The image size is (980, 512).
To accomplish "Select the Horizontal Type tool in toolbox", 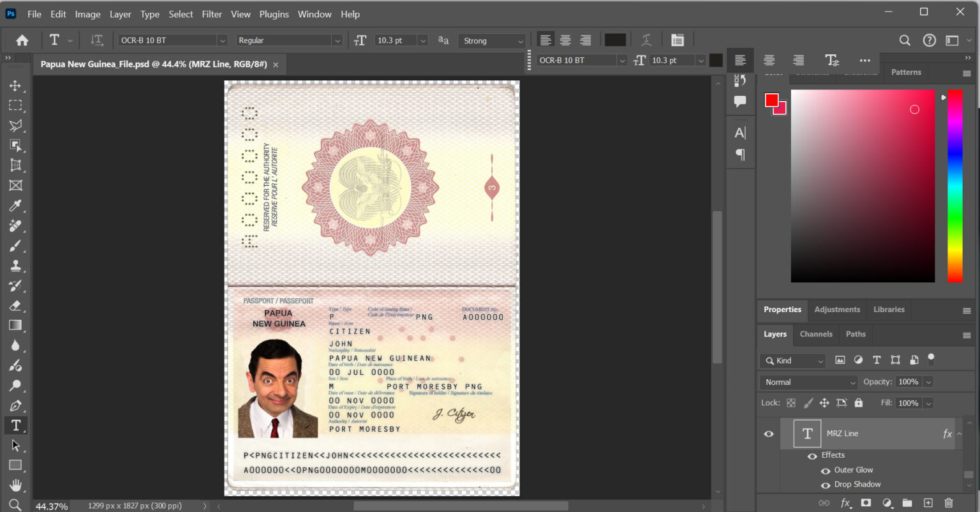I will click(15, 425).
